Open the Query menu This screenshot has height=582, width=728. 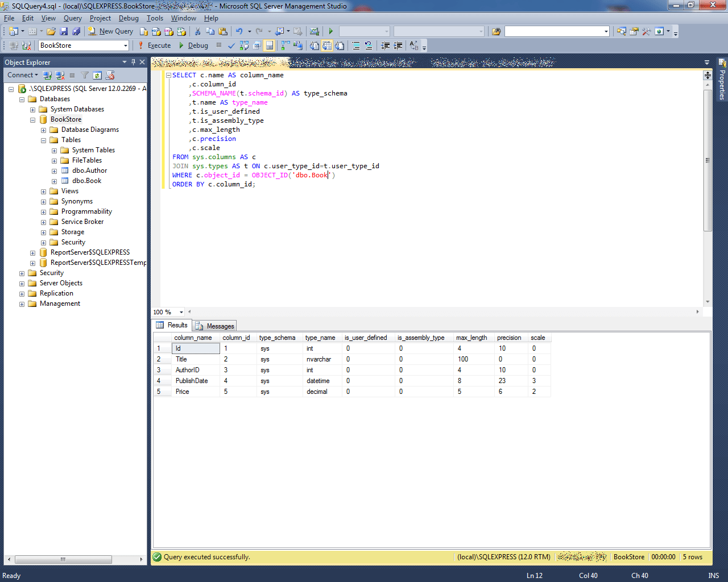(x=72, y=18)
